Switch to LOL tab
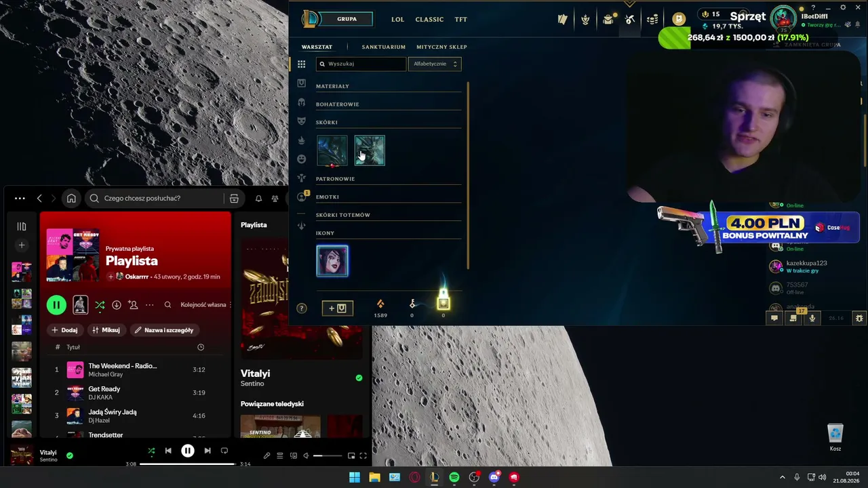868x488 pixels. pos(397,20)
